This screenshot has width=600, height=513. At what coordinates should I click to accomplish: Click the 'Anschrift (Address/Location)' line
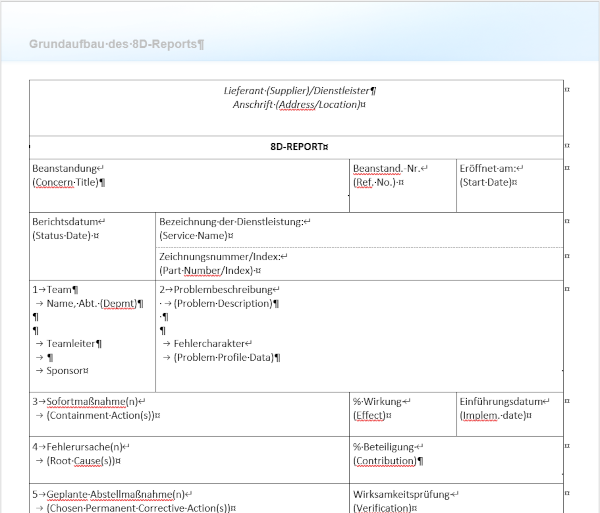point(299,104)
